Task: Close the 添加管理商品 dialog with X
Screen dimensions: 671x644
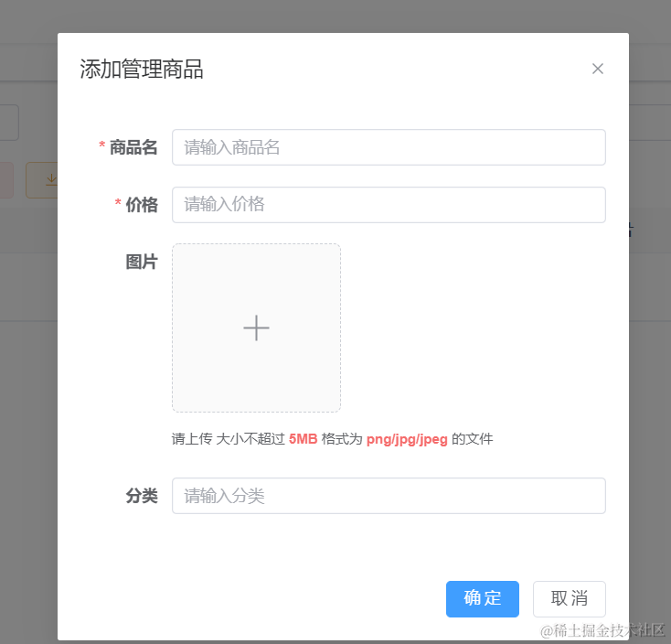Action: tap(598, 69)
